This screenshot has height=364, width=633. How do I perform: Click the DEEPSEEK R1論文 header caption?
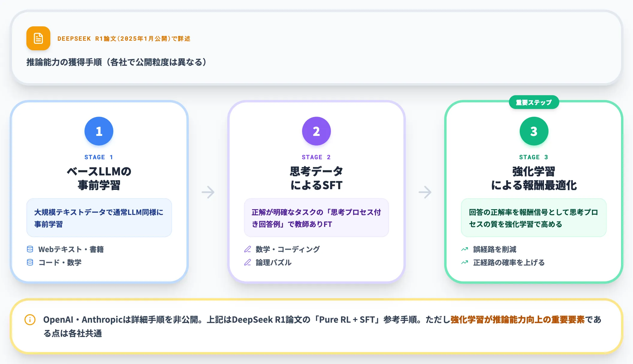point(124,39)
